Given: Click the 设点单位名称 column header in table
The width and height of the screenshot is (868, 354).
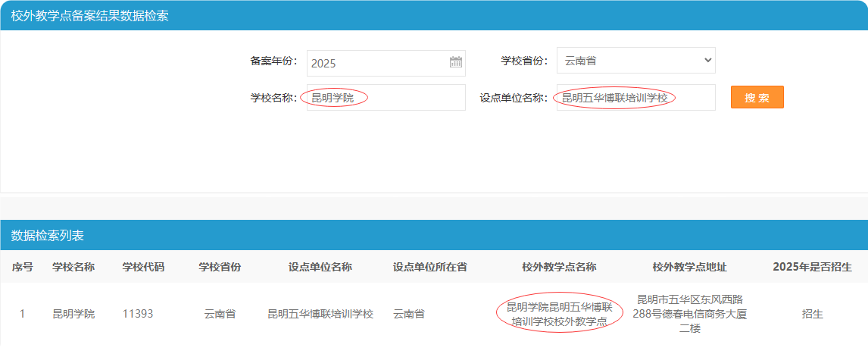Looking at the screenshot, I should [x=320, y=267].
